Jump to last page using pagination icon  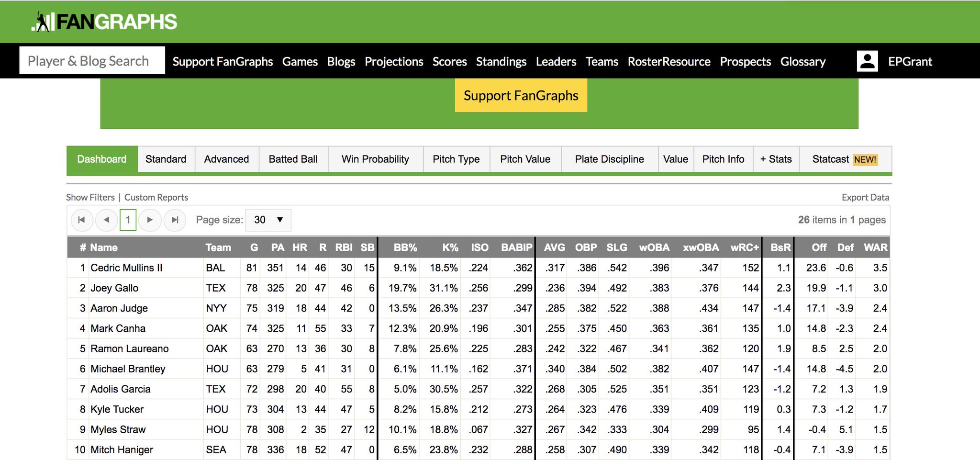coord(175,220)
